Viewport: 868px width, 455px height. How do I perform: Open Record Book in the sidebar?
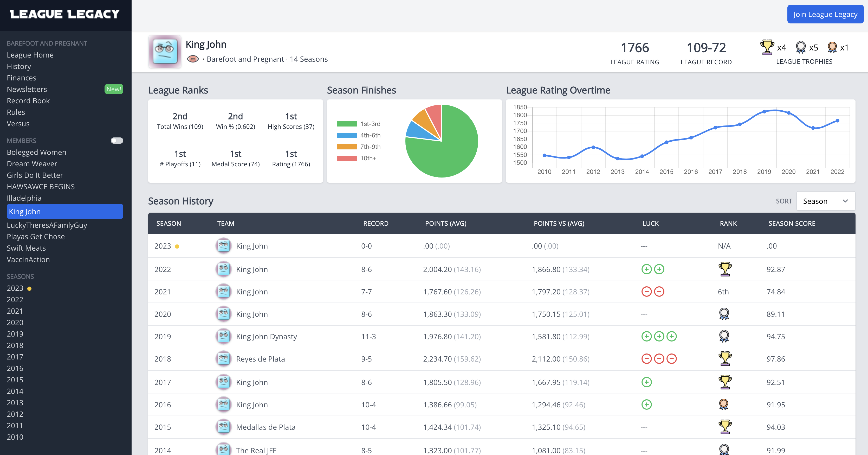(x=28, y=100)
